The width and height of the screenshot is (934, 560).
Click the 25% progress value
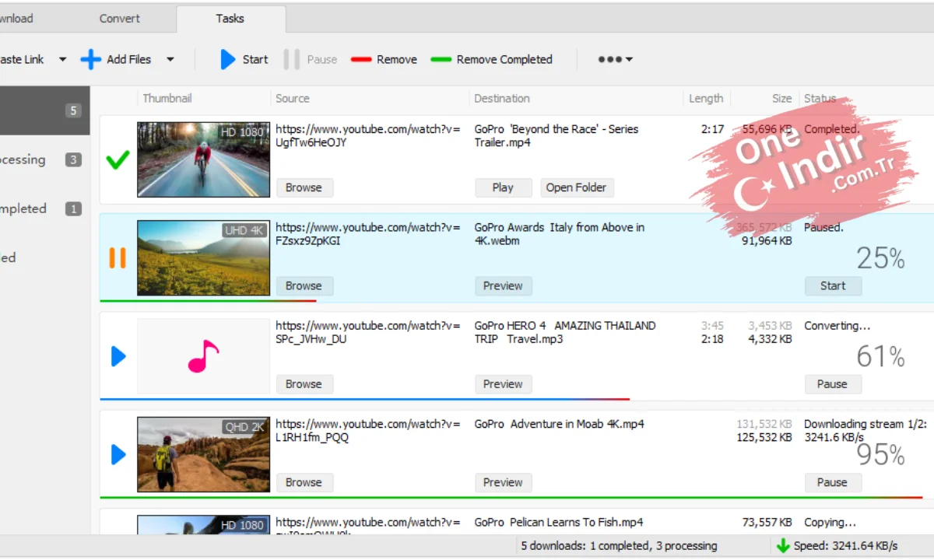coord(880,258)
